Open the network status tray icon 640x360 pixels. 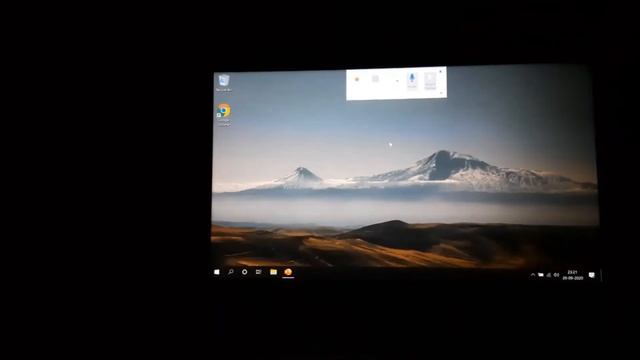tap(549, 275)
